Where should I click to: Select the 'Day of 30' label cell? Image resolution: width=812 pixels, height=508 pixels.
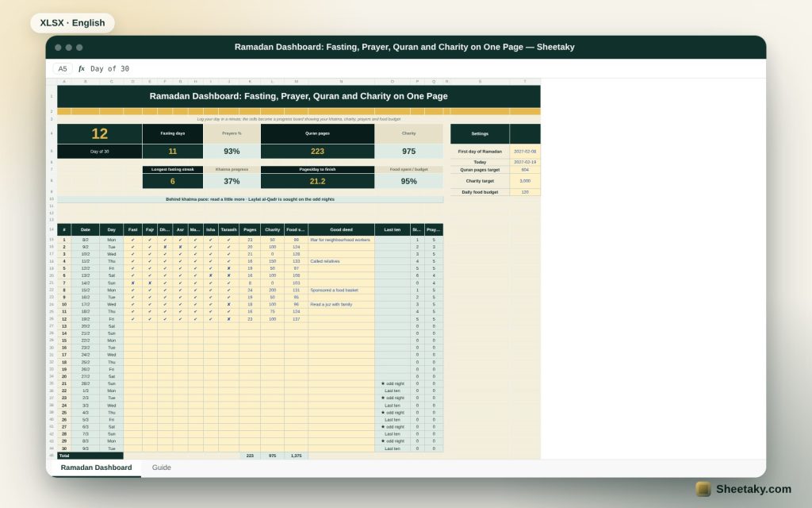tap(99, 152)
